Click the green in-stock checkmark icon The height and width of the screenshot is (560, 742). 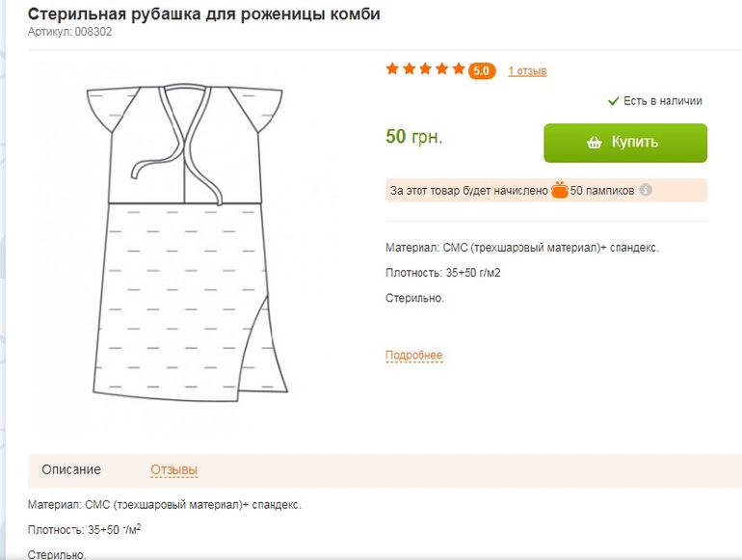[613, 100]
